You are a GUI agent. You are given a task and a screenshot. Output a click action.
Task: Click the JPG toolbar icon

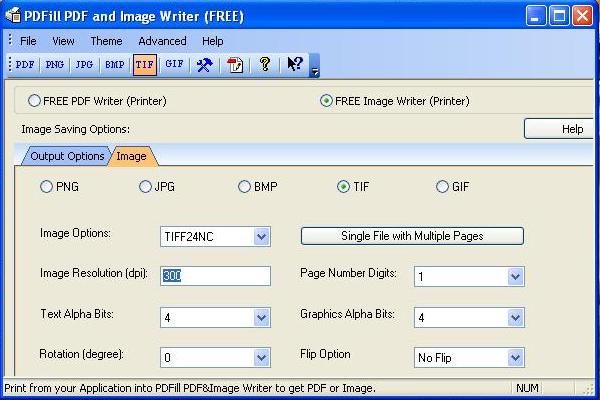click(x=84, y=65)
